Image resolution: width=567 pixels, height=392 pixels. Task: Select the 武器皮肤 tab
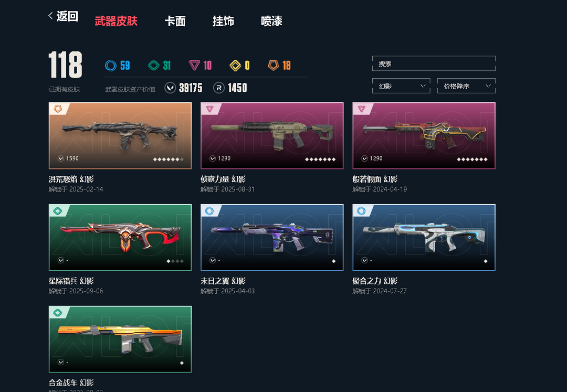click(x=116, y=21)
